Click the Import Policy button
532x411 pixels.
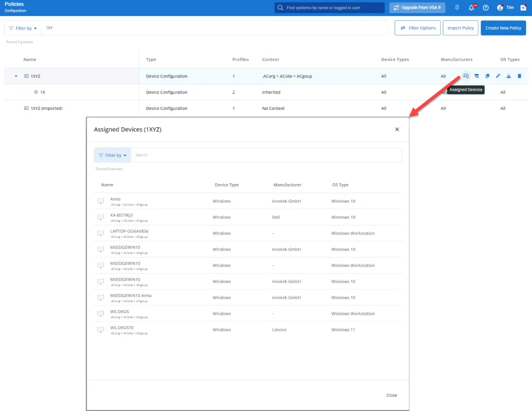point(460,28)
